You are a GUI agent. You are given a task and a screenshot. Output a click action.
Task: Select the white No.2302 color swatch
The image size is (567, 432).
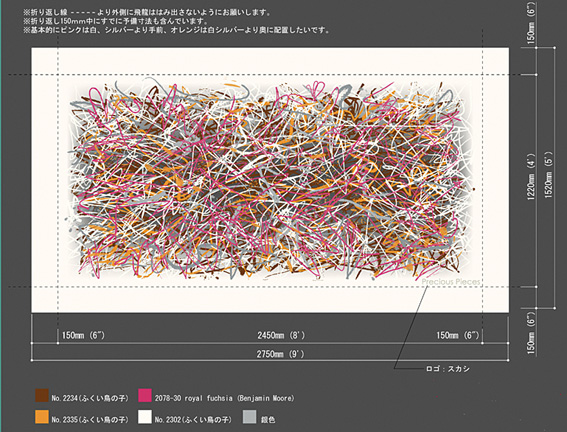click(145, 417)
